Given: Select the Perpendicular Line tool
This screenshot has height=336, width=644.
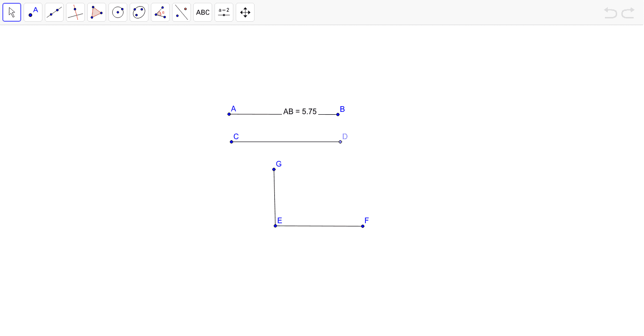Looking at the screenshot, I should [75, 12].
